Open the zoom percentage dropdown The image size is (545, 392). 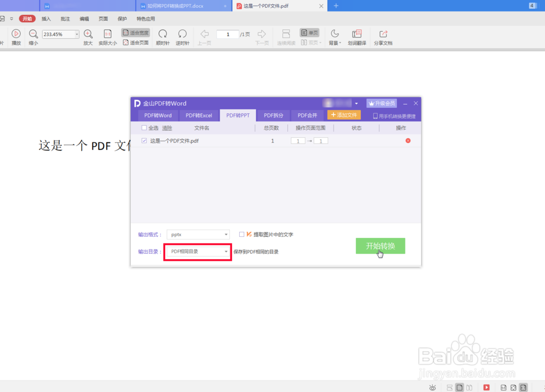coord(76,34)
